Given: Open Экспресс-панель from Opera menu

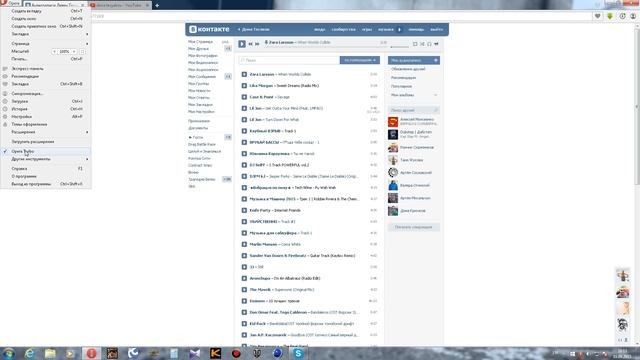Looking at the screenshot, I should (x=45, y=69).
